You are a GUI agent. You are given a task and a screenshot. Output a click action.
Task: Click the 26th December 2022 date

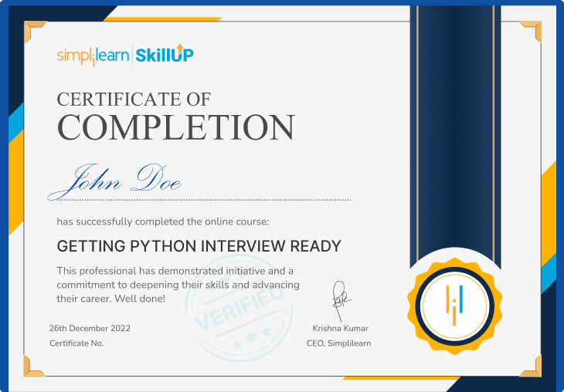point(90,328)
